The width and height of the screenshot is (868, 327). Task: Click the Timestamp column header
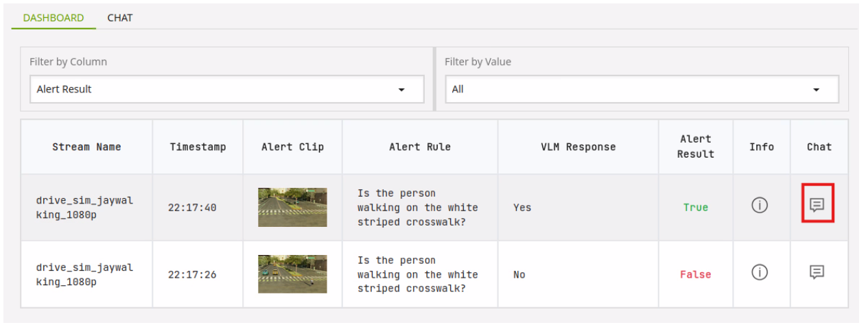coord(198,147)
